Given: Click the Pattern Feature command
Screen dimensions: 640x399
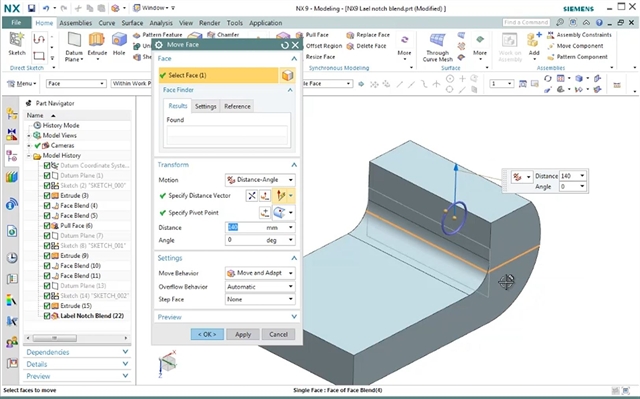Looking at the screenshot, I should [x=158, y=35].
